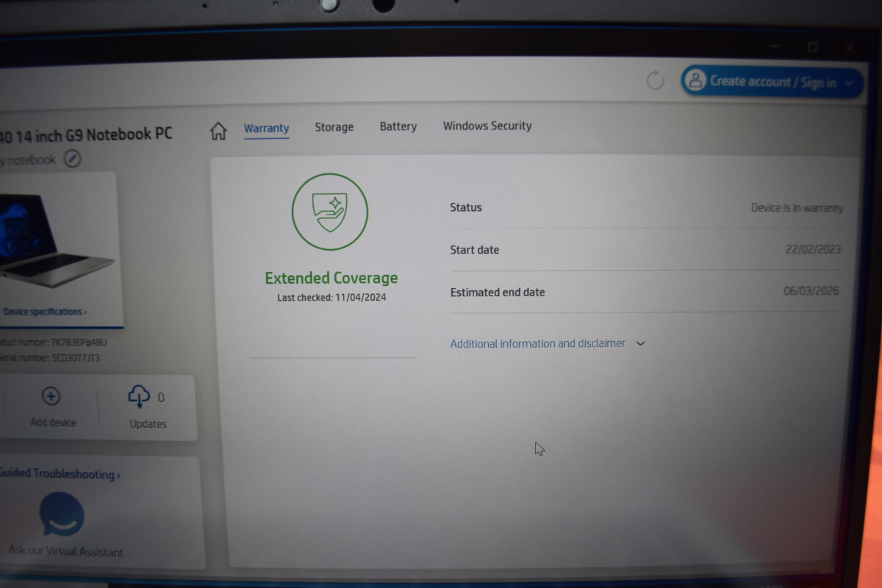Open the Windows Security tab
The height and width of the screenshot is (588, 882).
(487, 126)
